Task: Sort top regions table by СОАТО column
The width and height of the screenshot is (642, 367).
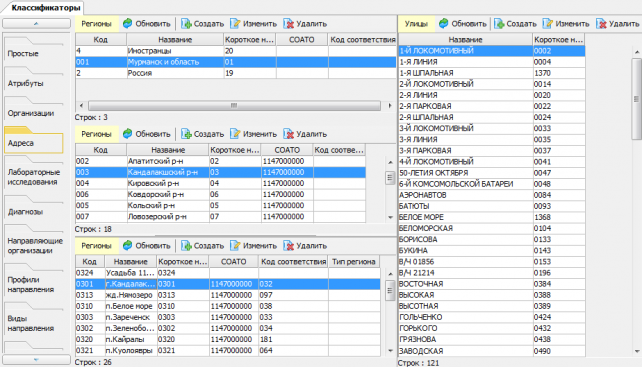Action: 302,40
